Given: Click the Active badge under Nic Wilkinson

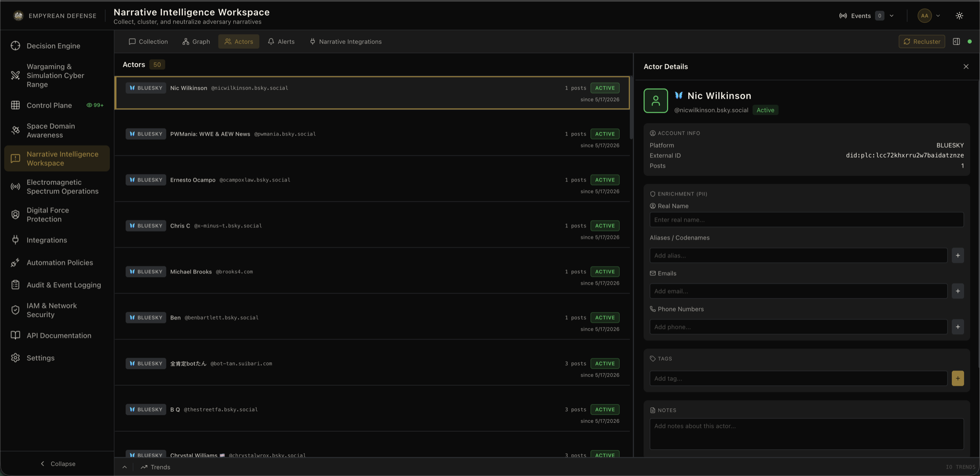Looking at the screenshot, I should [x=765, y=110].
